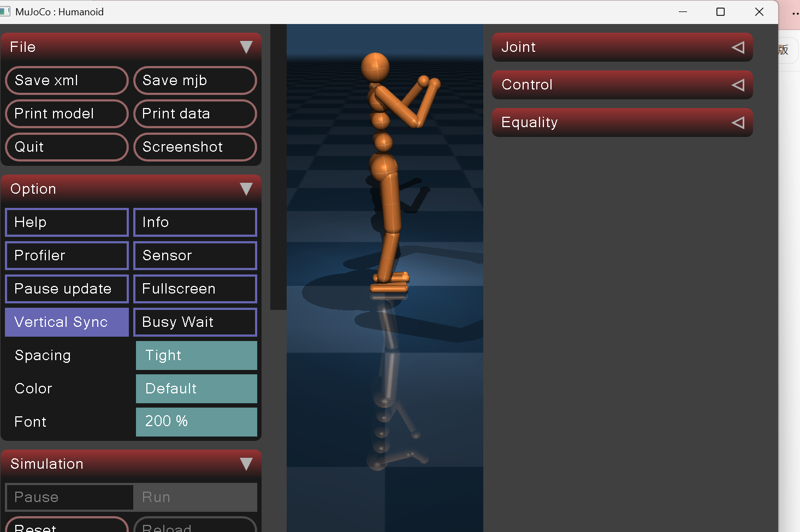Toggle the Info overlay
This screenshot has height=532, width=800.
tap(195, 222)
